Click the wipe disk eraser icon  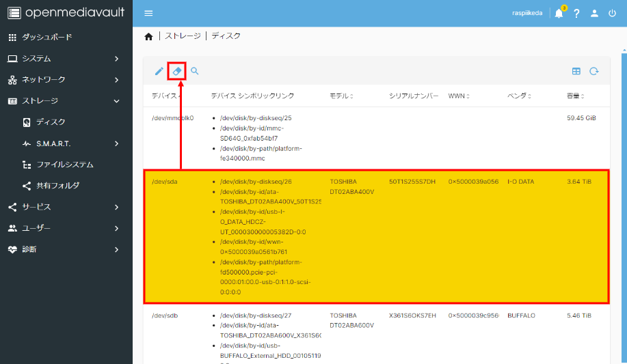[x=177, y=71]
